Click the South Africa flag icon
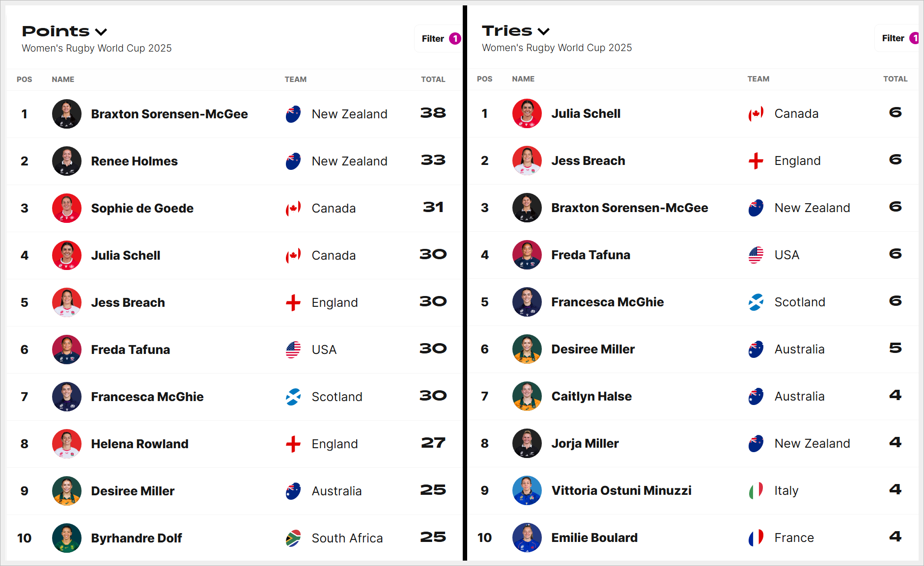This screenshot has width=924, height=566. [x=293, y=538]
